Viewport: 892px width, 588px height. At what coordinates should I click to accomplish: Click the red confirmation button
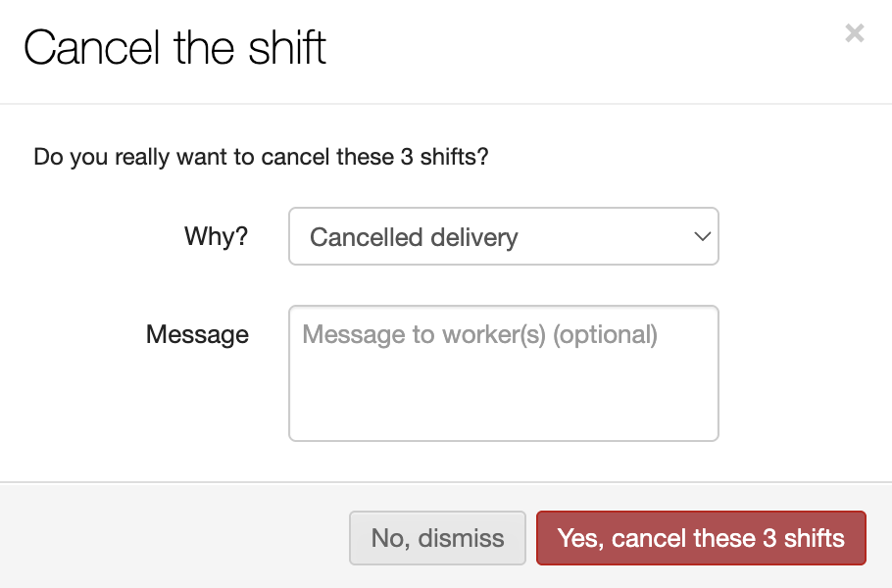(700, 538)
